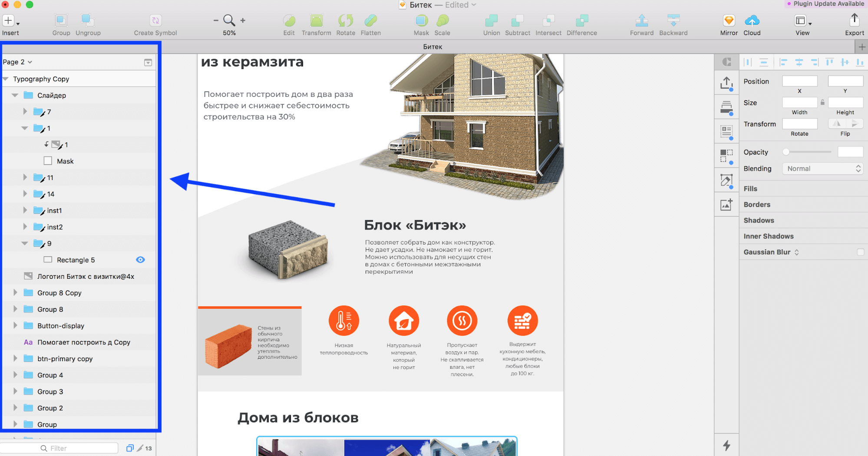Screen dimensions: 868x456
Task: Expand the Button-display group
Action: tap(15, 326)
